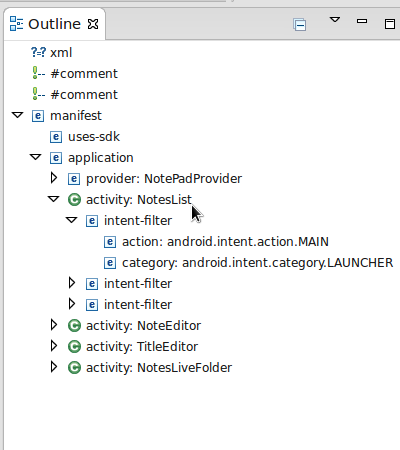Click the action element icon
Image resolution: width=400 pixels, height=450 pixels.
110,242
